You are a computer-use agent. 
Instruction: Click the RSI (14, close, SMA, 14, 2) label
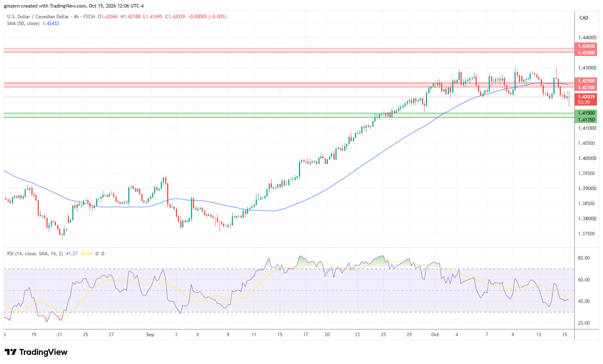35,253
